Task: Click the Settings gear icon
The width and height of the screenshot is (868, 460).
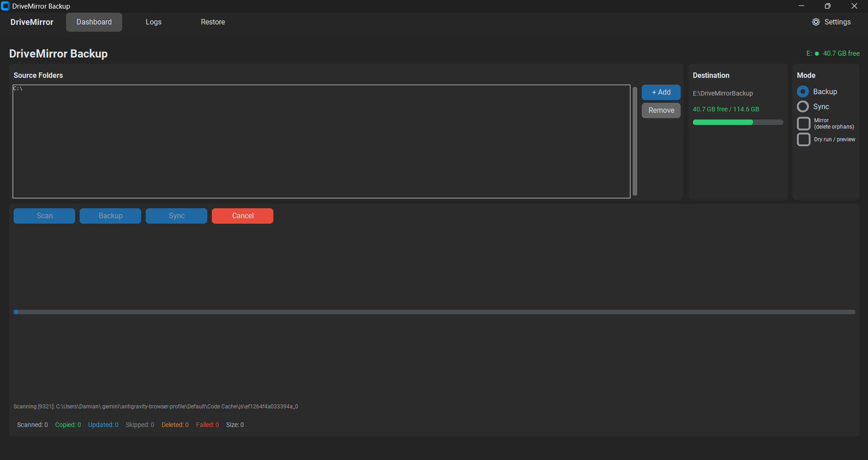Action: click(x=816, y=22)
